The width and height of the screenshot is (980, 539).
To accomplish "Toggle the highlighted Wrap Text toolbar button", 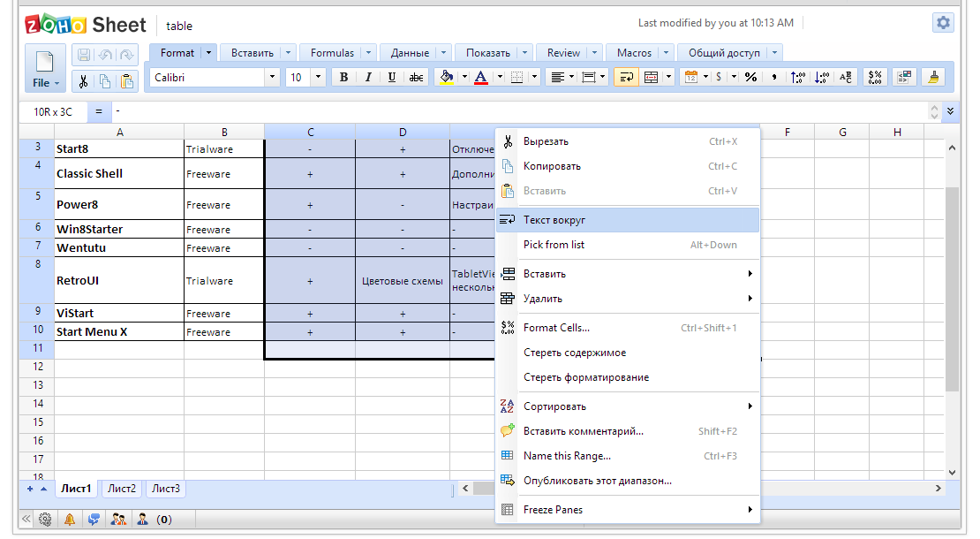I will tap(626, 77).
